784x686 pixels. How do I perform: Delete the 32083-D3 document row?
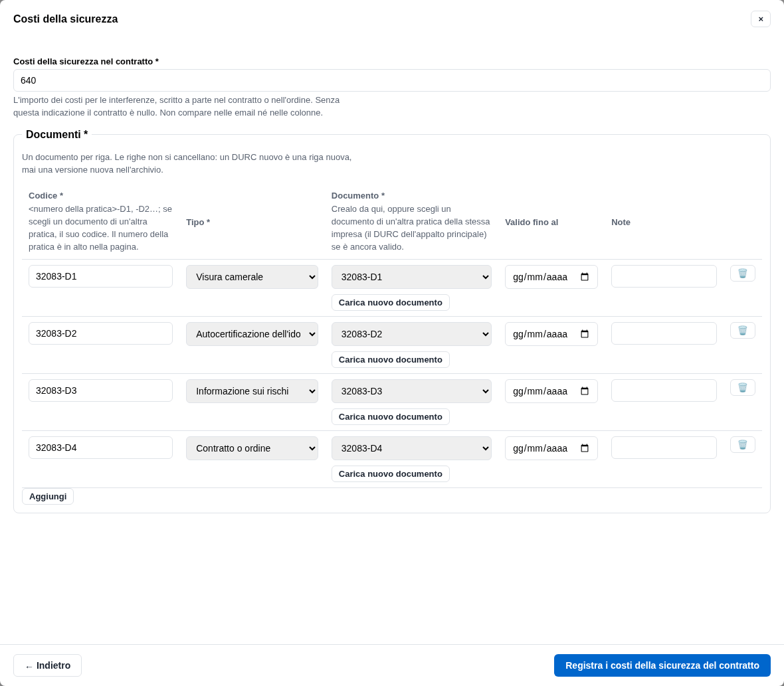click(x=743, y=388)
